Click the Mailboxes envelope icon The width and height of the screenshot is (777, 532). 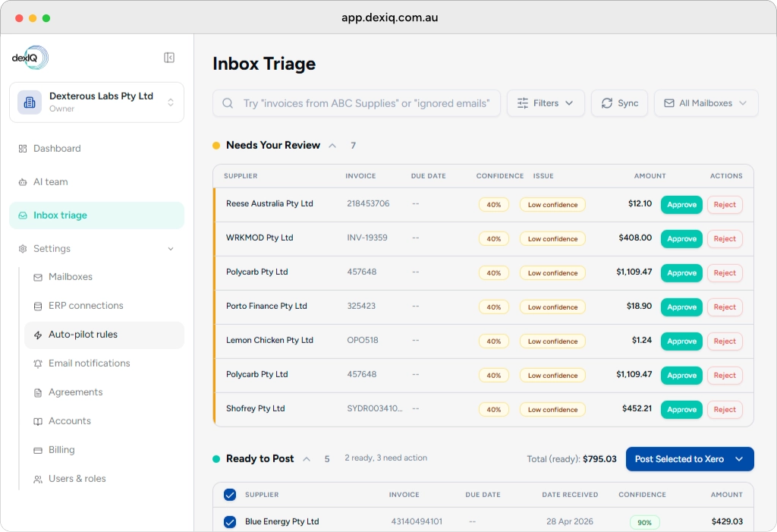[x=38, y=277]
